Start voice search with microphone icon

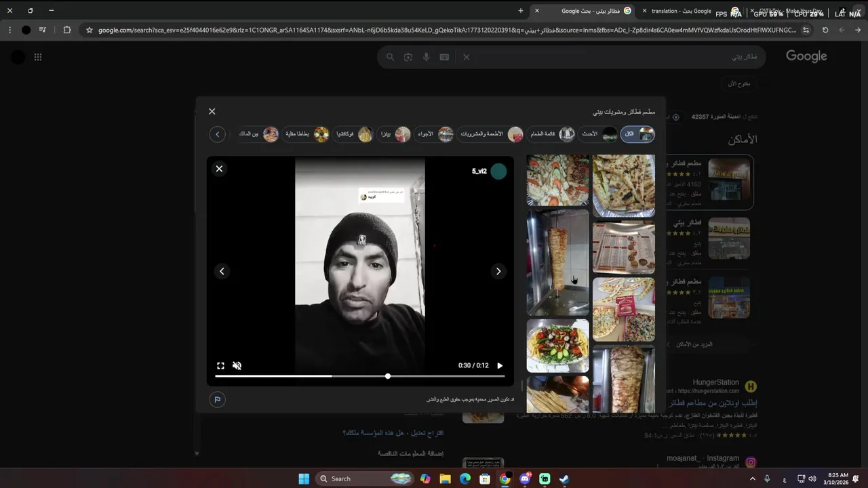(x=426, y=57)
